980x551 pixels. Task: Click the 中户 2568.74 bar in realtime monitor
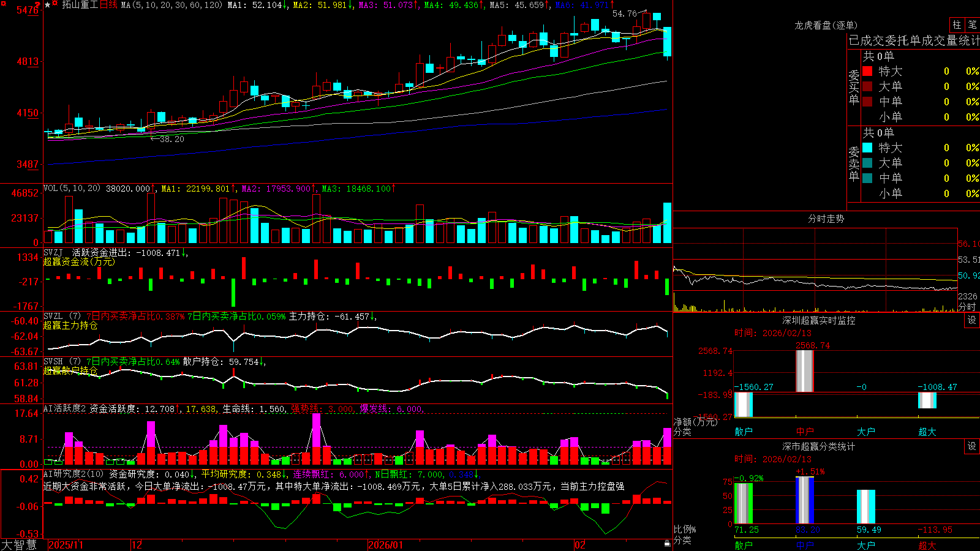(805, 371)
